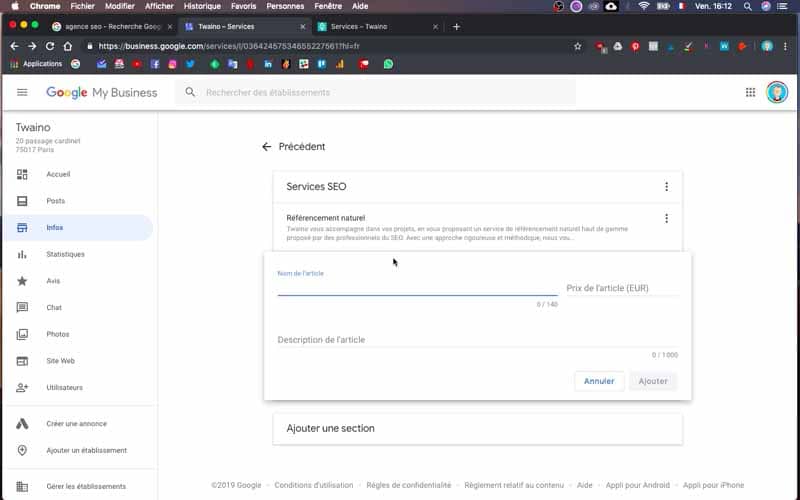Screen dimensions: 800x500
Task: Bookmark page with the star icon
Action: click(x=578, y=46)
